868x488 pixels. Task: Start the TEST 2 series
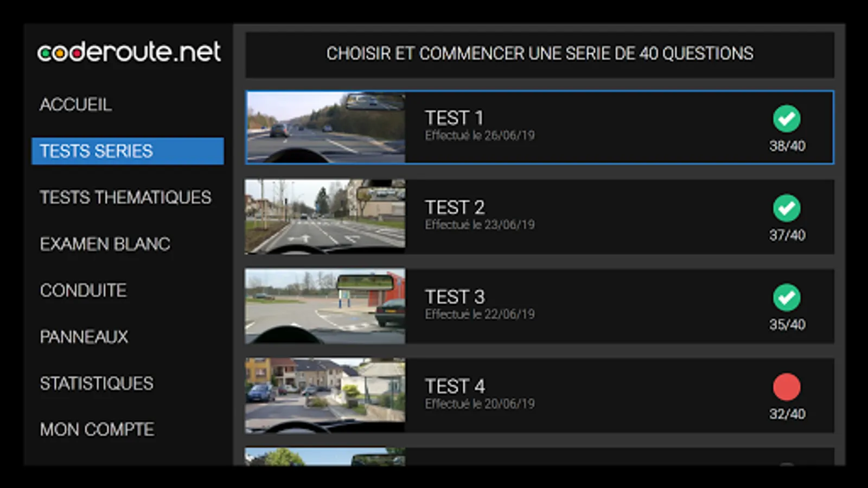(540, 217)
